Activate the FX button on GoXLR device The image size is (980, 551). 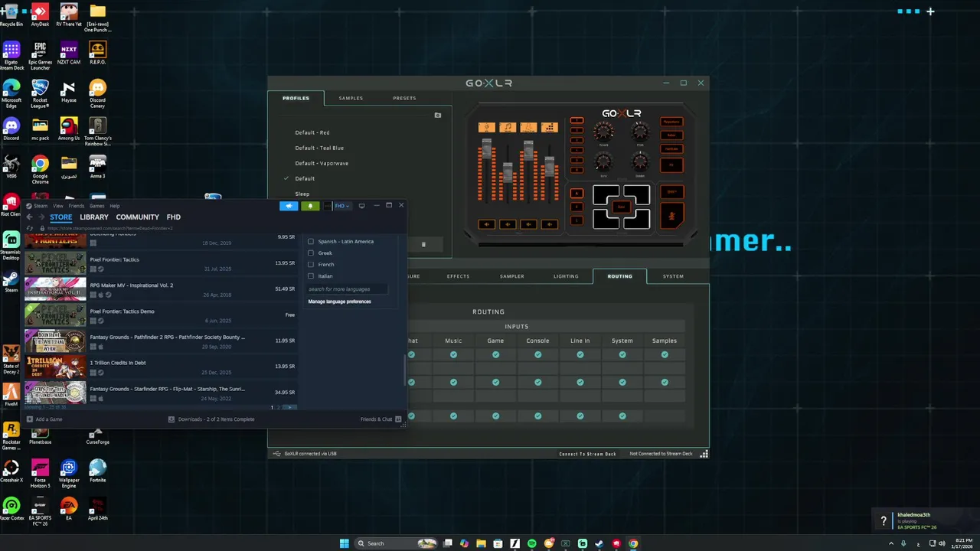pos(671,165)
